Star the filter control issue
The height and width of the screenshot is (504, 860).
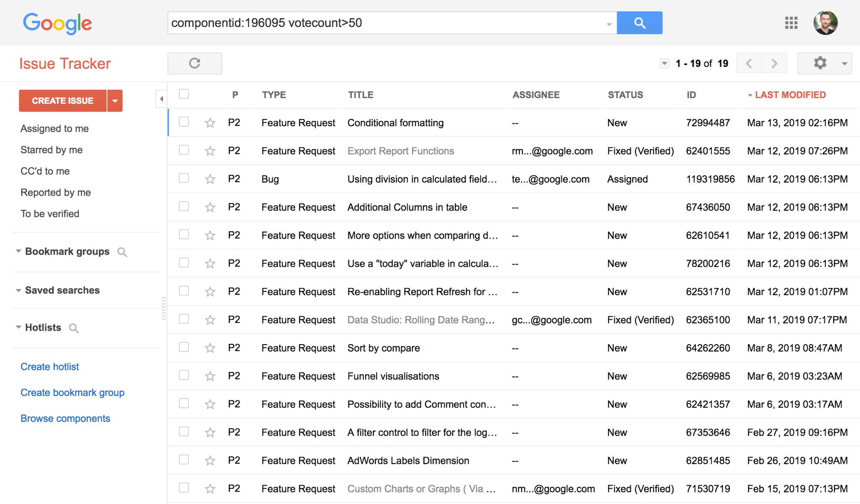[210, 432]
